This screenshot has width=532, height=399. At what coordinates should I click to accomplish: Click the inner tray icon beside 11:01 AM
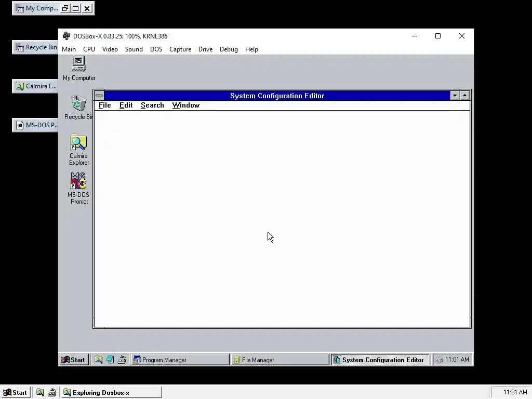point(439,360)
